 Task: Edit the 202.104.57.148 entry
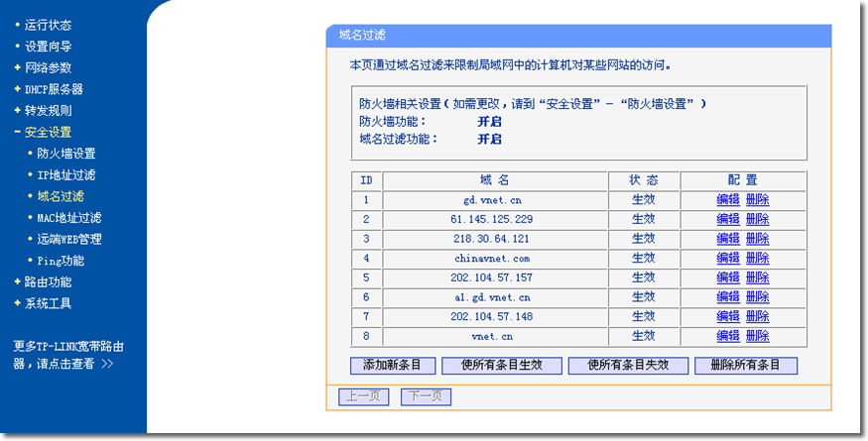coord(728,316)
